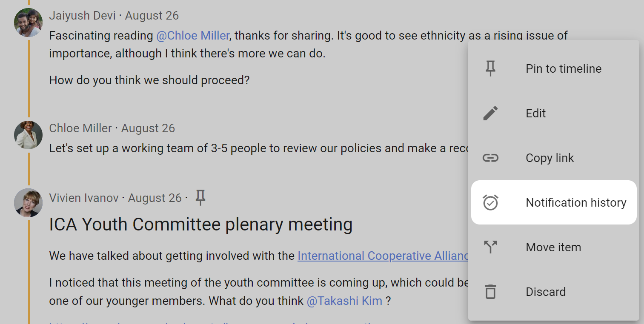
Task: Click the pencil Edit icon
Action: (x=490, y=114)
